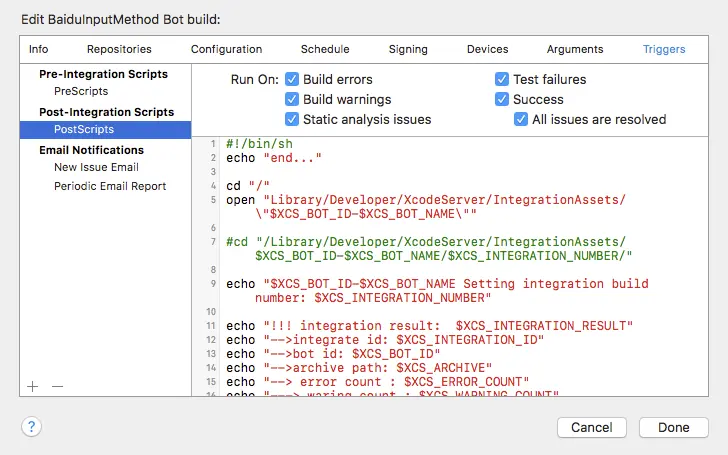Click the Done button
Screen dimensions: 728x455
674,427
